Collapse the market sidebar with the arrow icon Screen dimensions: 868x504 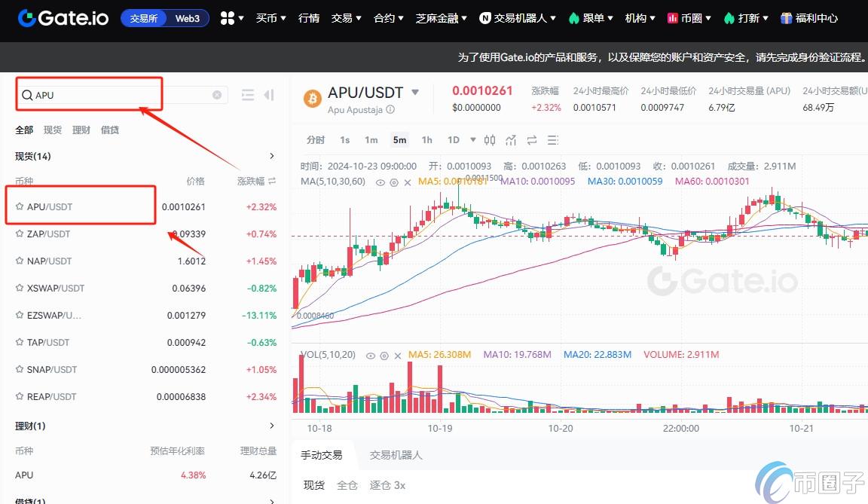pos(269,95)
